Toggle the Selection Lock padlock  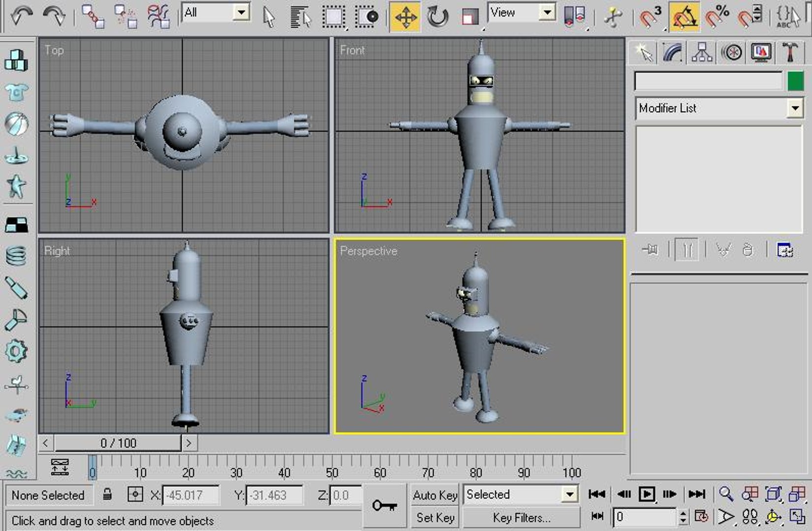click(107, 494)
